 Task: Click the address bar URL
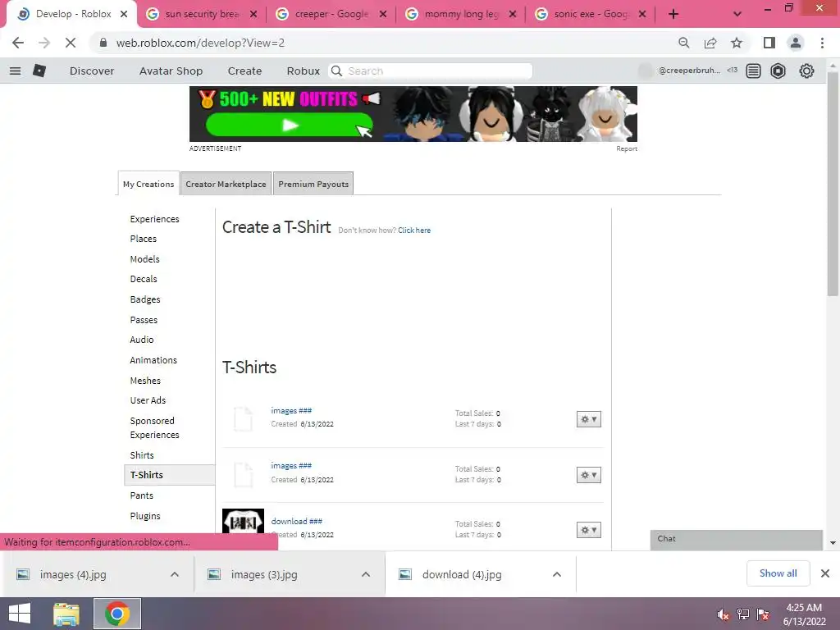click(x=200, y=43)
